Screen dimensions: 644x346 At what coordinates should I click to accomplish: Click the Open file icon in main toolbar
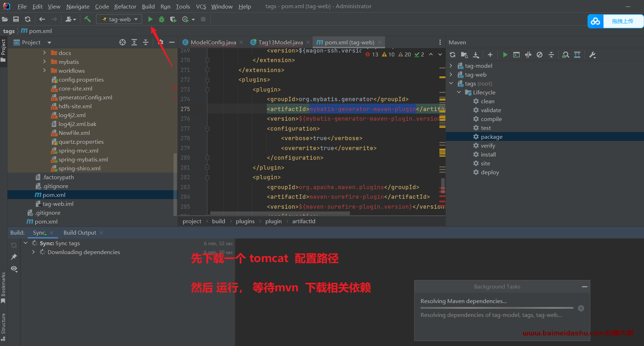[x=5, y=19]
